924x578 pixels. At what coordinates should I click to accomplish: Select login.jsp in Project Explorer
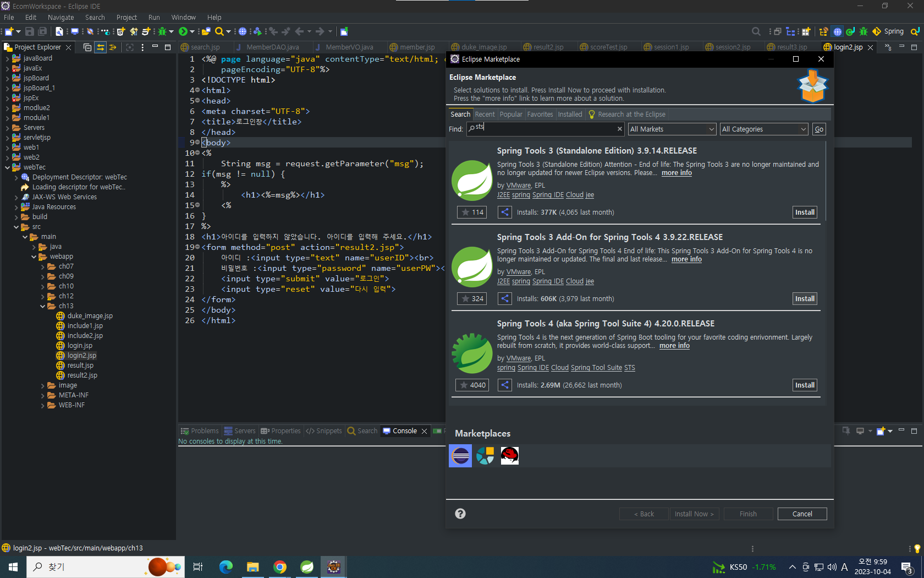click(x=80, y=346)
